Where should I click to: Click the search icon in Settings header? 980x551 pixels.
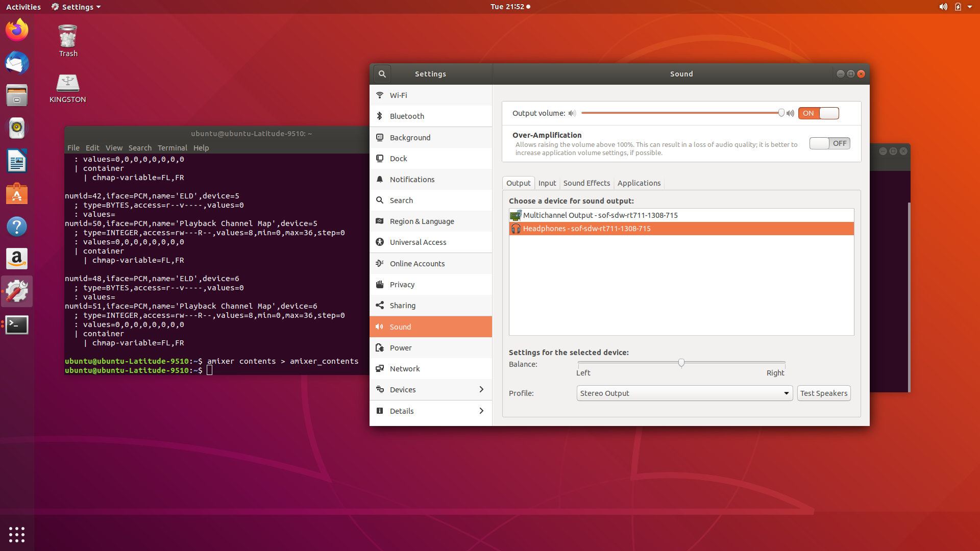[382, 74]
